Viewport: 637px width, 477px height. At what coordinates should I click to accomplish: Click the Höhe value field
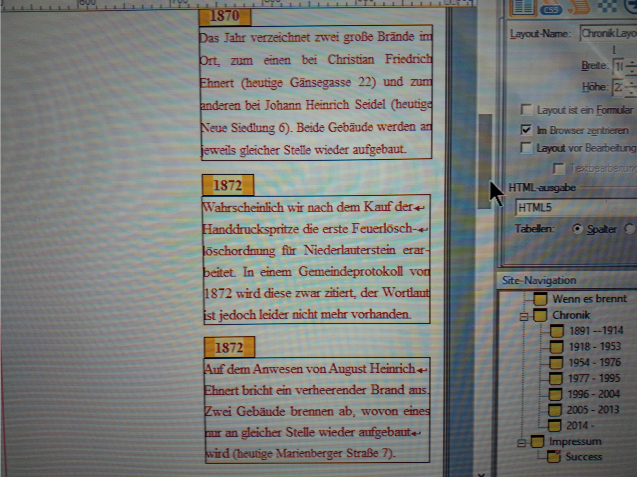tap(618, 87)
